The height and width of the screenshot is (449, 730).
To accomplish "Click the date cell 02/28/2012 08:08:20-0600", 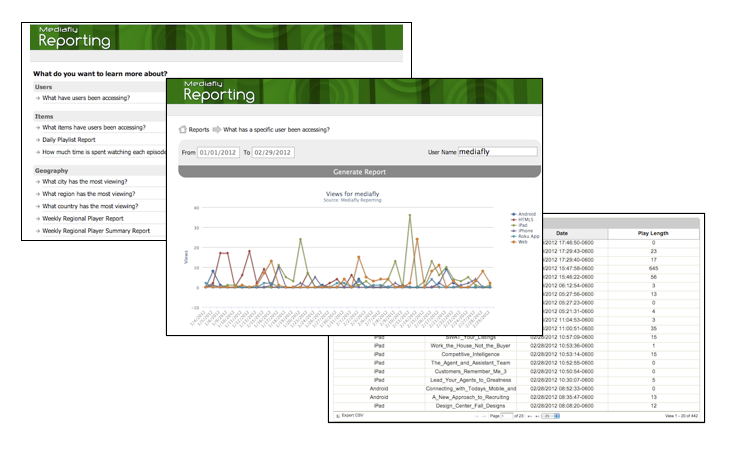I will coord(561,406).
